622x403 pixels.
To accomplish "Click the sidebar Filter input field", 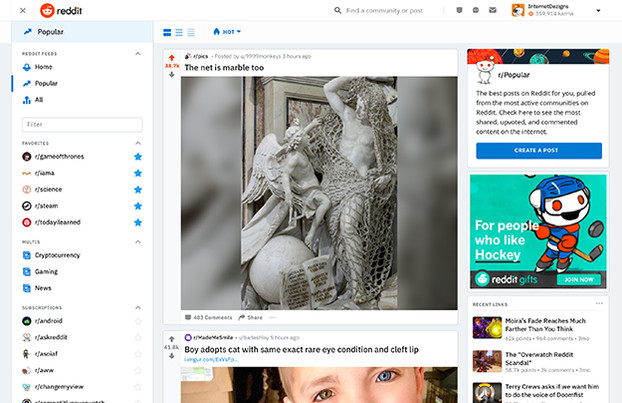I will (x=82, y=125).
